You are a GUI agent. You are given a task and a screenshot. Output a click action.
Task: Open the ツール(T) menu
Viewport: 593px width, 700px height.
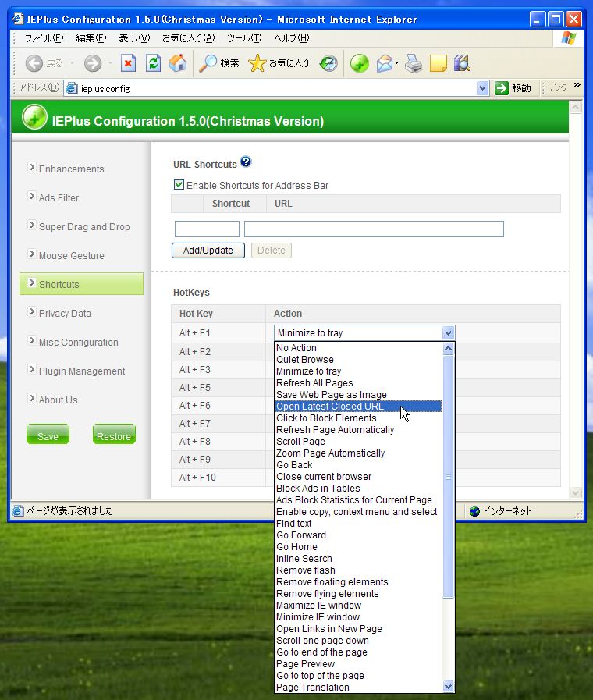(244, 38)
